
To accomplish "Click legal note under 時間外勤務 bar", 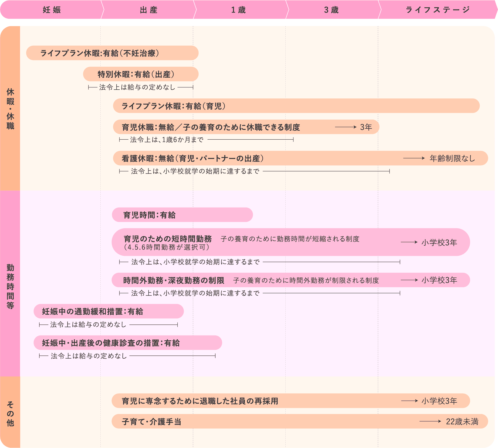I will point(195,293).
